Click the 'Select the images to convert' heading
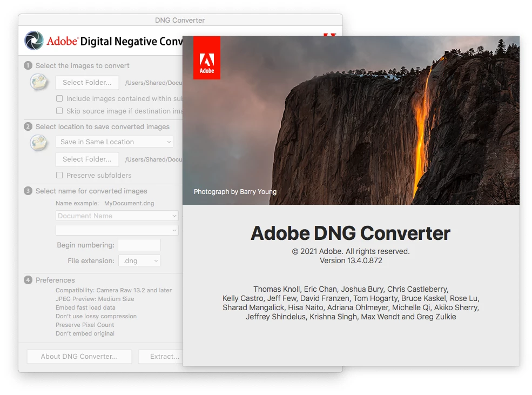The image size is (532, 395). [83, 65]
